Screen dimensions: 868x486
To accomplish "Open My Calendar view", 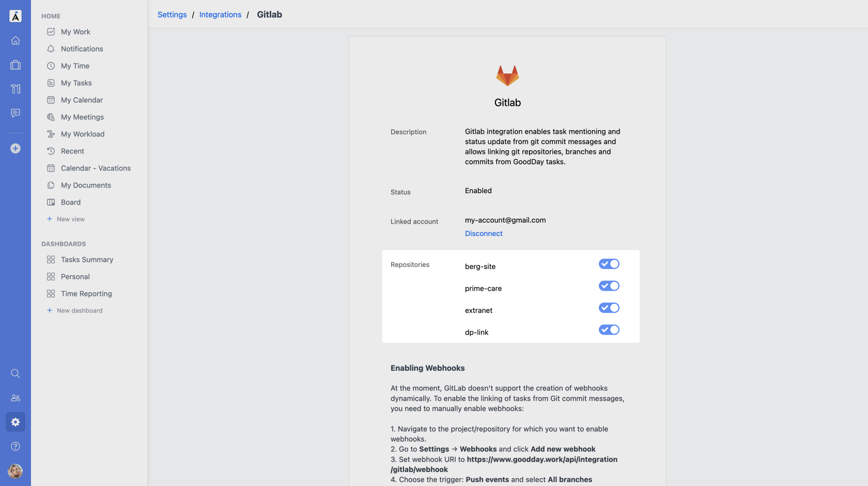I will pos(82,100).
